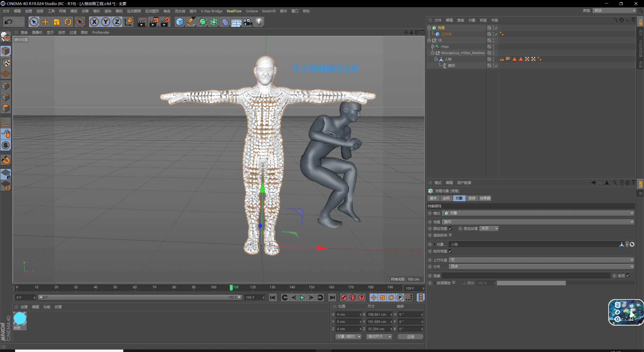This screenshot has width=644, height=352.
Task: Select the Rotate tool
Action: (68, 22)
